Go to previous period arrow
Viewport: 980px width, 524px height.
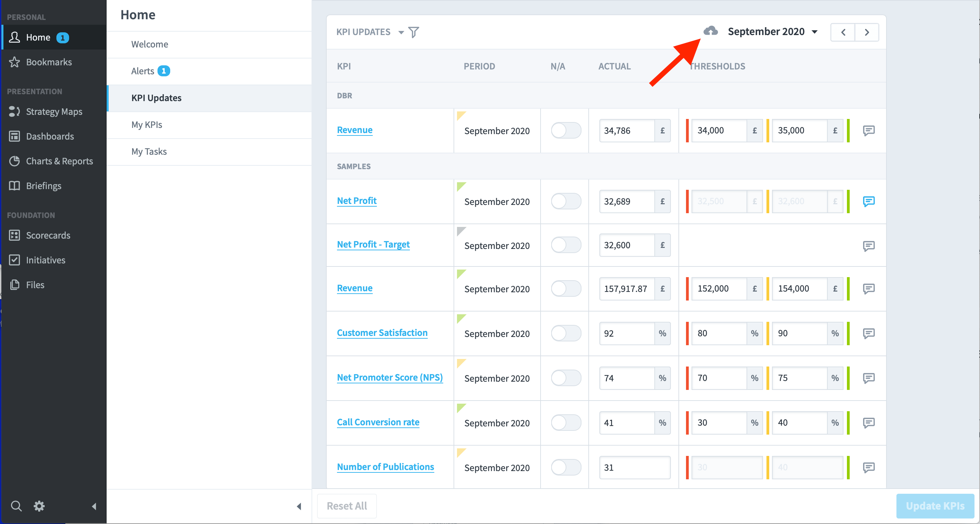coord(843,32)
